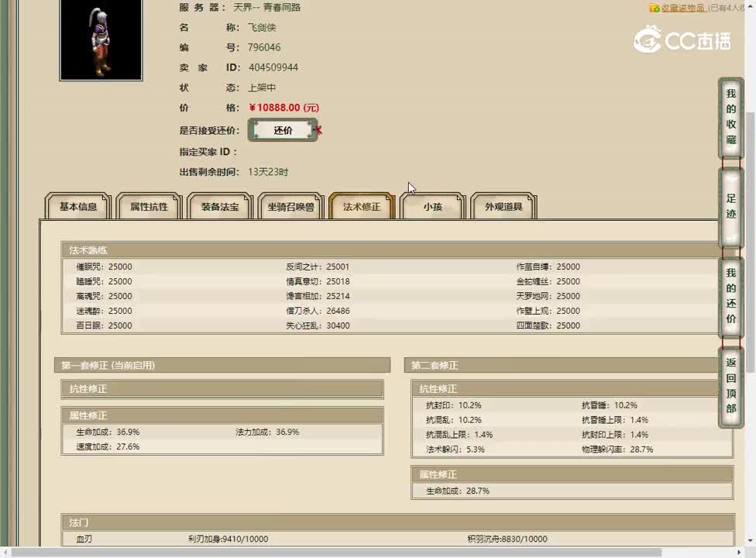The height and width of the screenshot is (558, 756).
Task: Click the 血刃 row label
Action: tap(84, 539)
